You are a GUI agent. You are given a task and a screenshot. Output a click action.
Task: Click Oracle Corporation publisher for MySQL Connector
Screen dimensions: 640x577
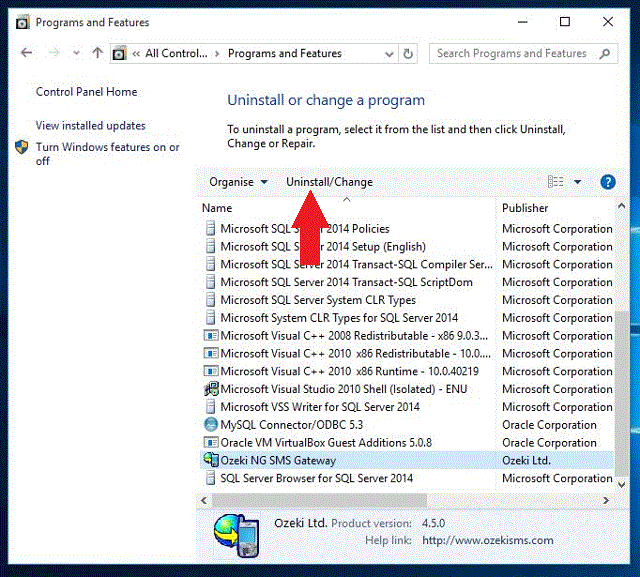pyautogui.click(x=549, y=425)
